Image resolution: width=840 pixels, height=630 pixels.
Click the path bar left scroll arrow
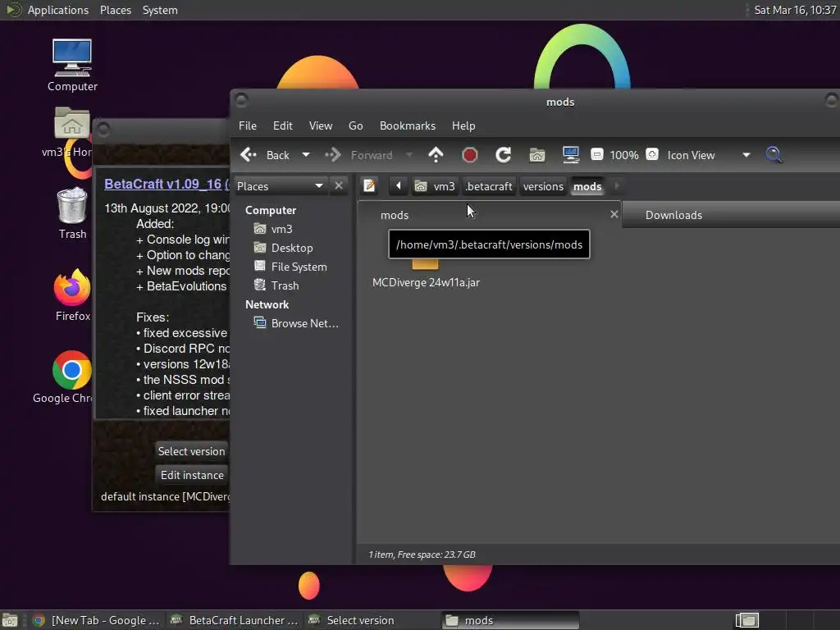[398, 186]
